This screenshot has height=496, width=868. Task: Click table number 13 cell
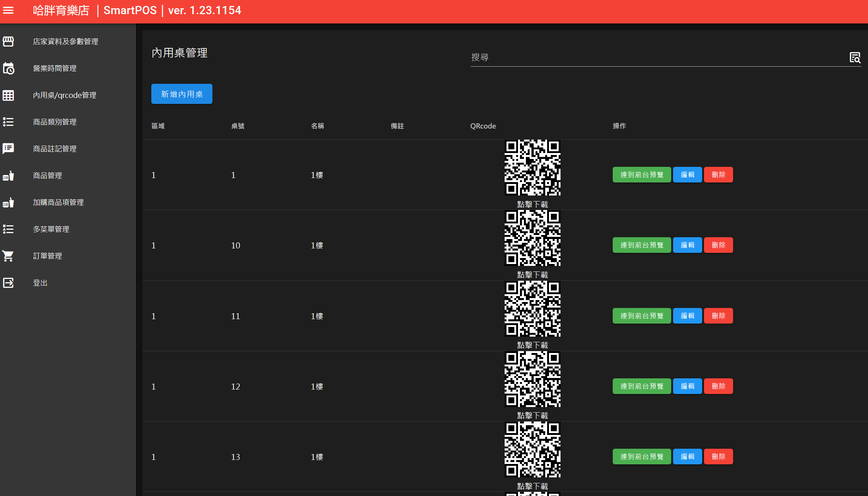(x=236, y=457)
